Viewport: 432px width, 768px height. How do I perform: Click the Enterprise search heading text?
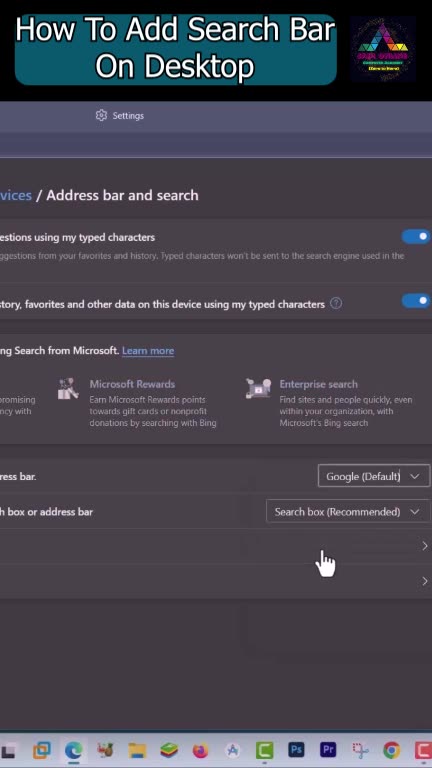[x=318, y=384]
